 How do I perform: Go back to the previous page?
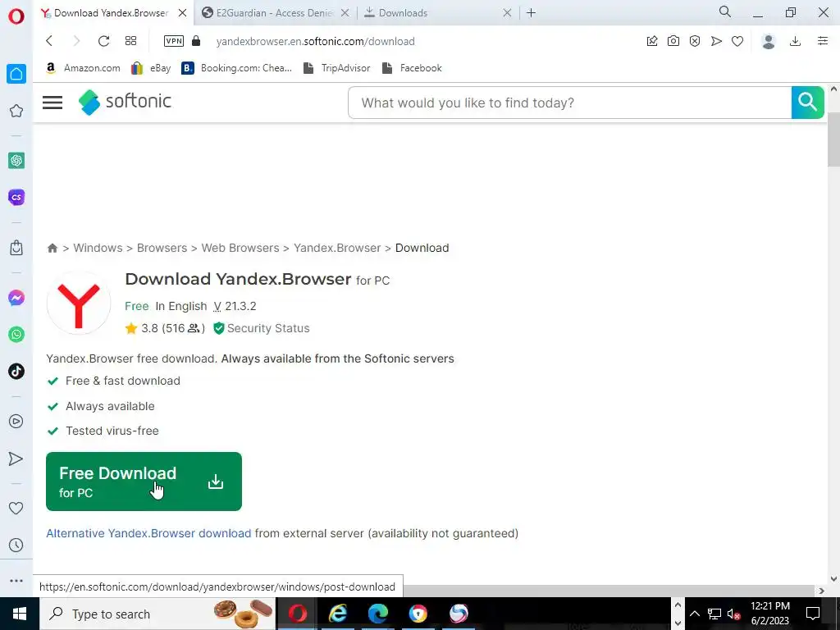[x=49, y=41]
